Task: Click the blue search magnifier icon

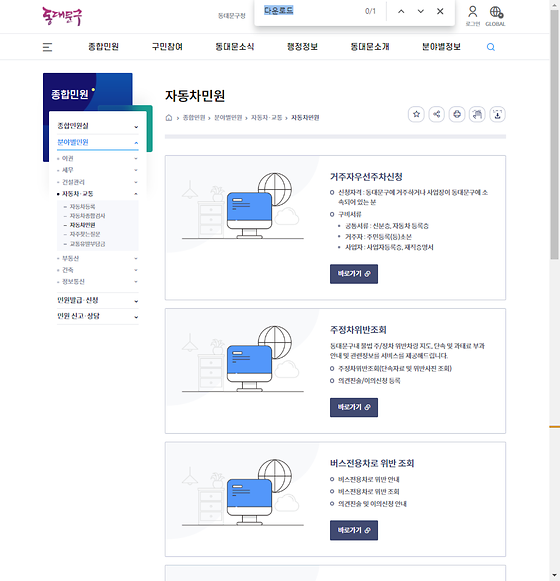Action: coord(491,47)
